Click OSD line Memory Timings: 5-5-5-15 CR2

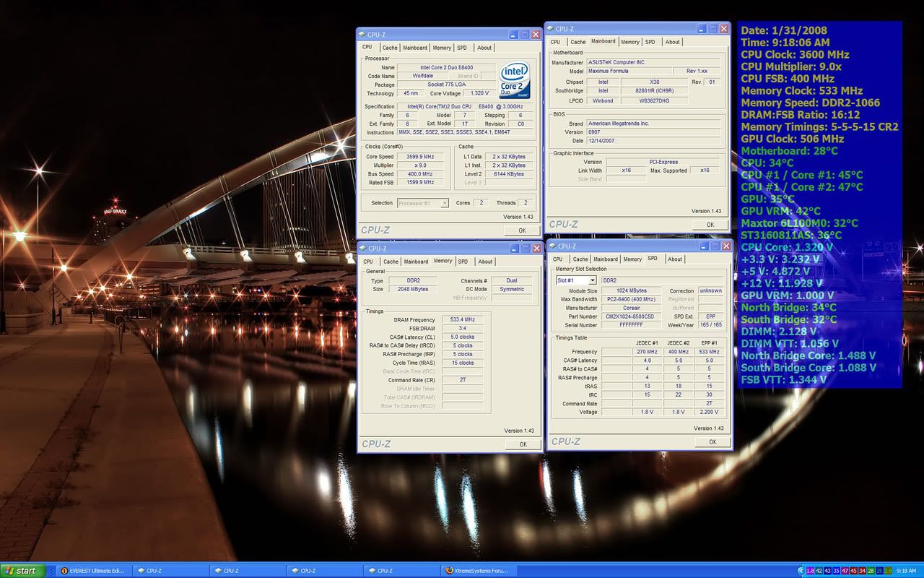click(819, 127)
